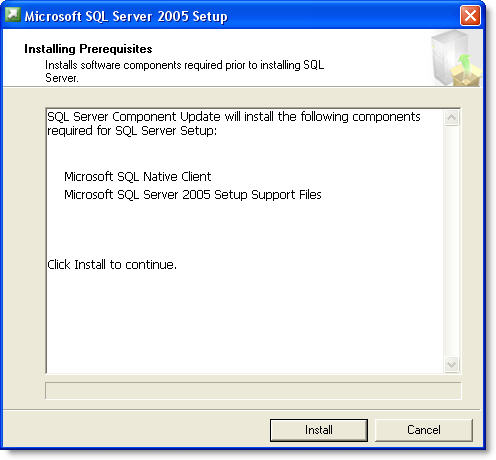
Task: Click empty white area inside component text box
Action: pyautogui.click(x=245, y=320)
